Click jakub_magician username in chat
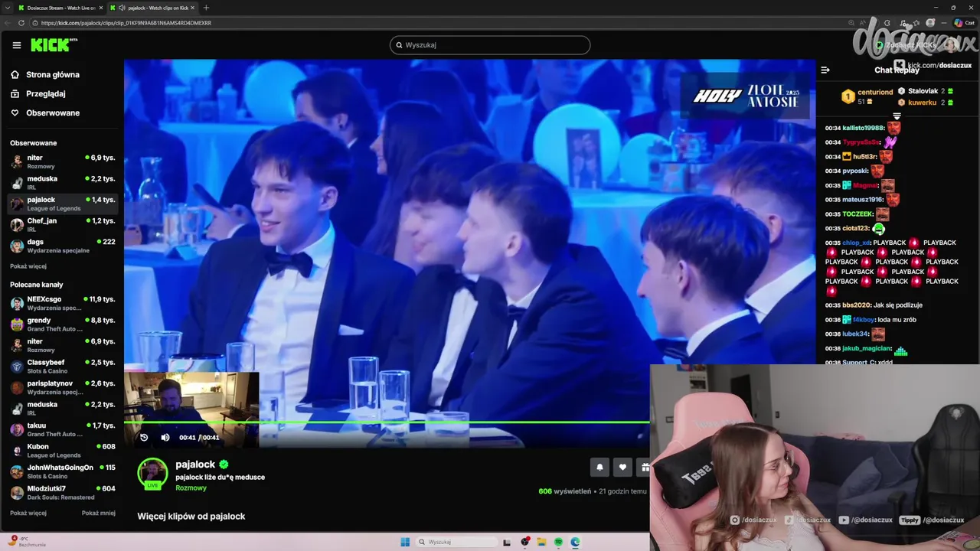Screen dimensions: 980x551 coord(867,348)
